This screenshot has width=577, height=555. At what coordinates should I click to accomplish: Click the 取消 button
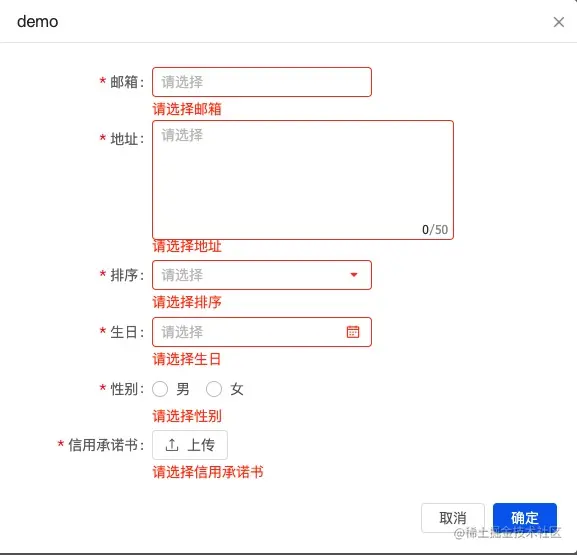click(x=453, y=518)
